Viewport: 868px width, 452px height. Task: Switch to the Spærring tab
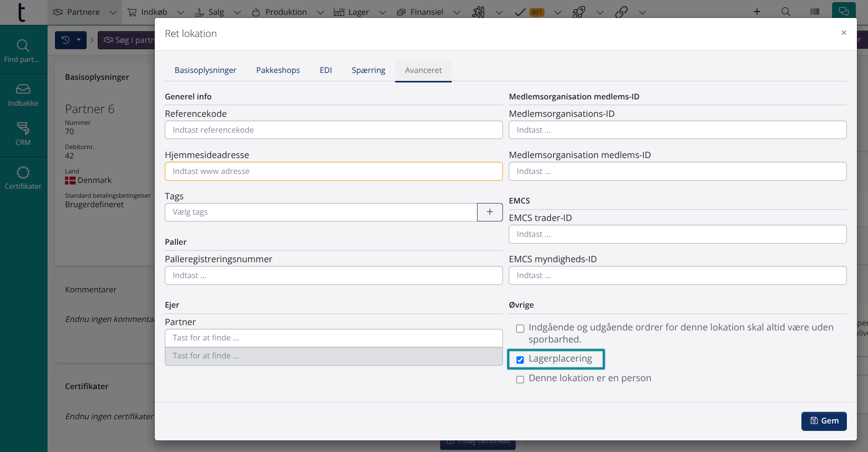point(368,70)
